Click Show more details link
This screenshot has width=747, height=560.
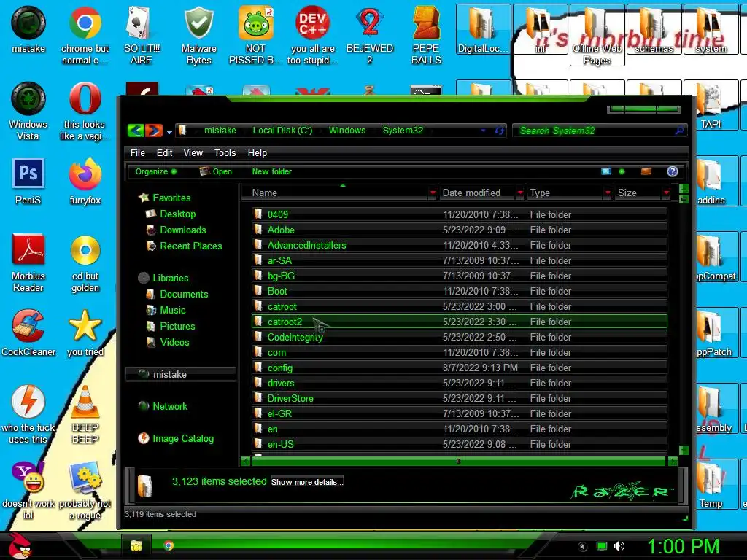pyautogui.click(x=307, y=482)
